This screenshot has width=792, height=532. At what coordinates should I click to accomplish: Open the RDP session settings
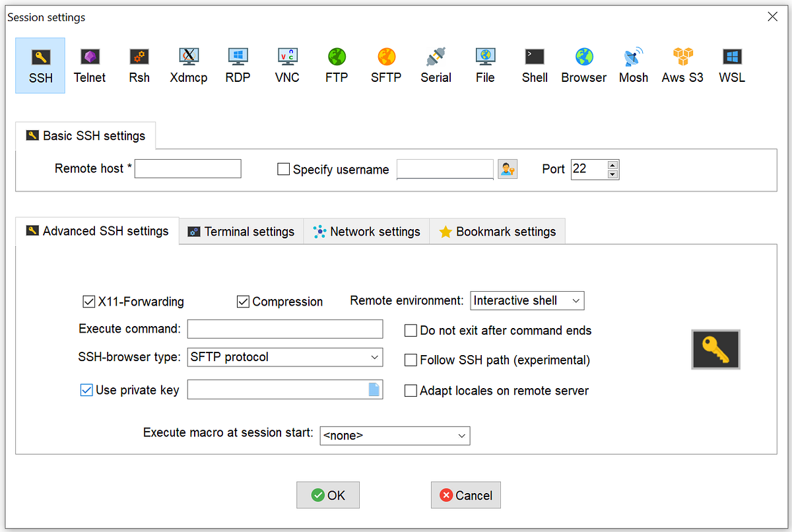tap(238, 64)
